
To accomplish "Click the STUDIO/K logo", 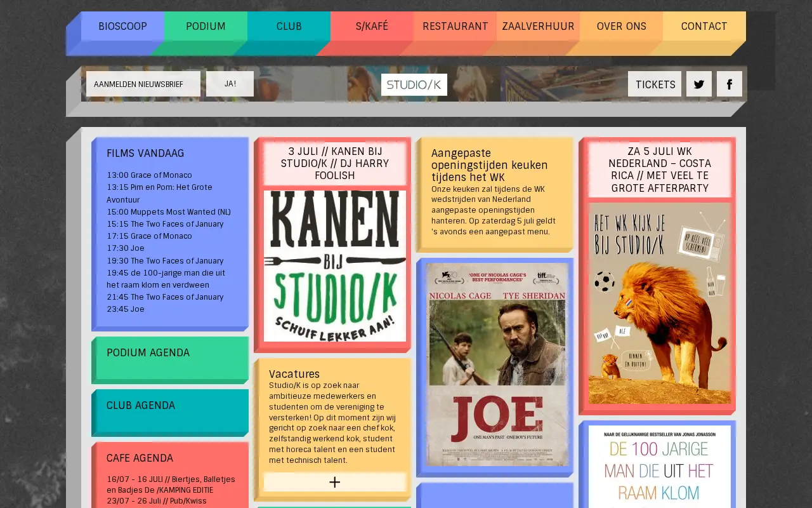I will coord(414,84).
